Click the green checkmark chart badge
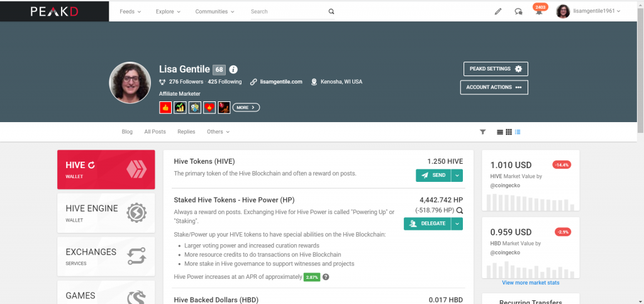 [x=180, y=108]
